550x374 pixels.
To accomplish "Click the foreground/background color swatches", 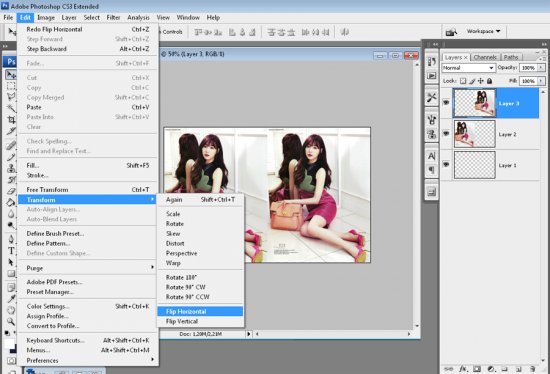I will coord(11,345).
